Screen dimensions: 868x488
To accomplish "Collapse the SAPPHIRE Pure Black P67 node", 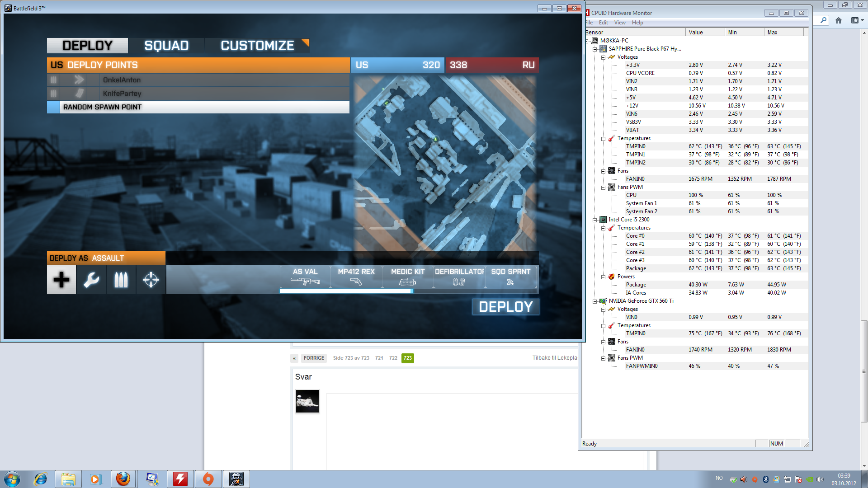I will tap(595, 49).
